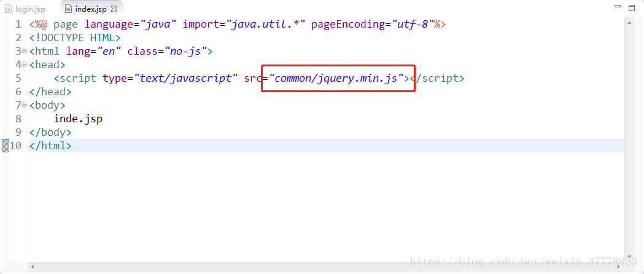644x274 pixels.
Task: Click the "no-js" class value
Action: [186, 52]
